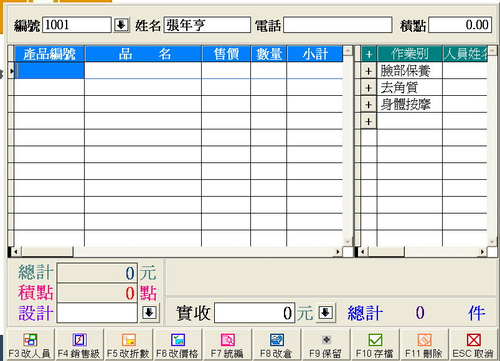Image resolution: width=500 pixels, height=361 pixels.
Task: Click the plus button beside 身體按摩
Action: coord(369,104)
